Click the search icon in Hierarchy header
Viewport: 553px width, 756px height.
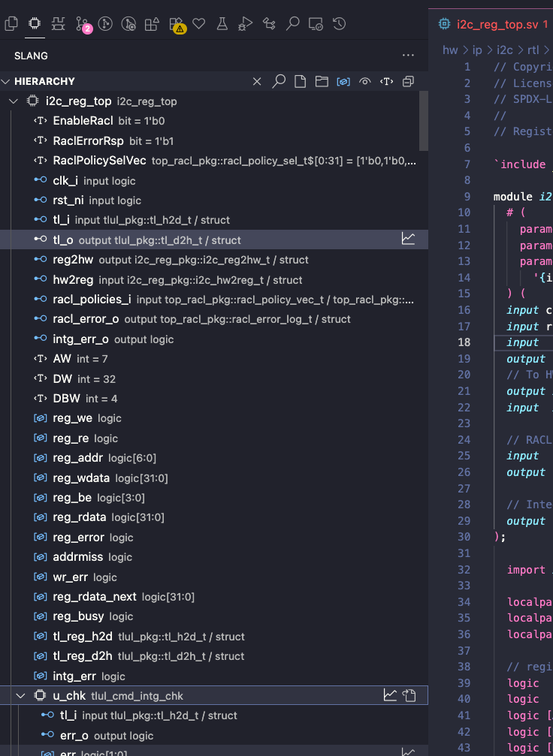279,81
